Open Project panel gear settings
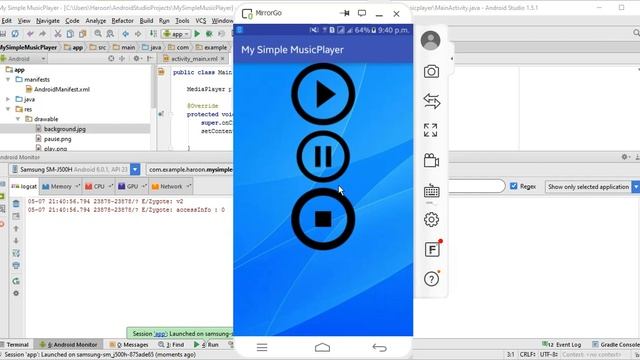Image resolution: width=640 pixels, height=360 pixels. pos(136,59)
